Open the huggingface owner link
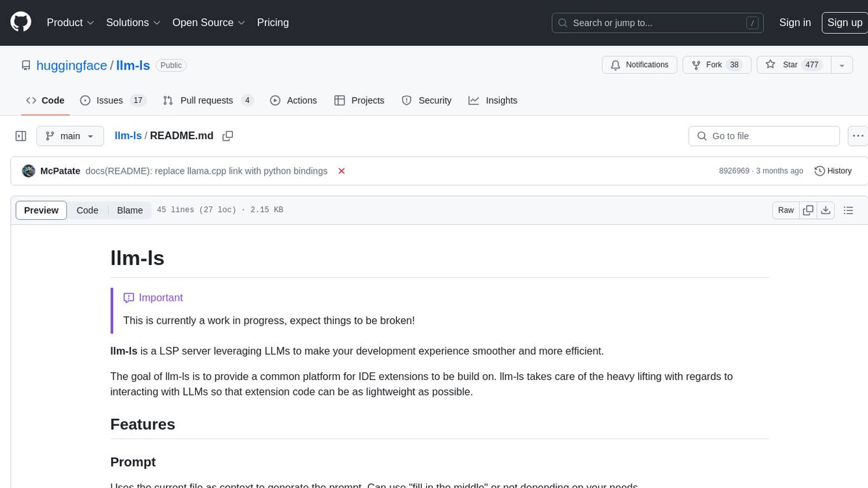 pos(71,65)
